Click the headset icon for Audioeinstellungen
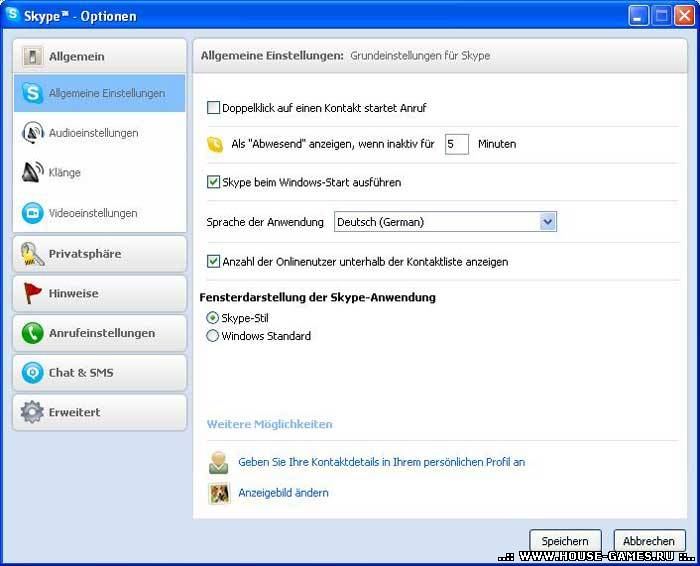 [32, 133]
